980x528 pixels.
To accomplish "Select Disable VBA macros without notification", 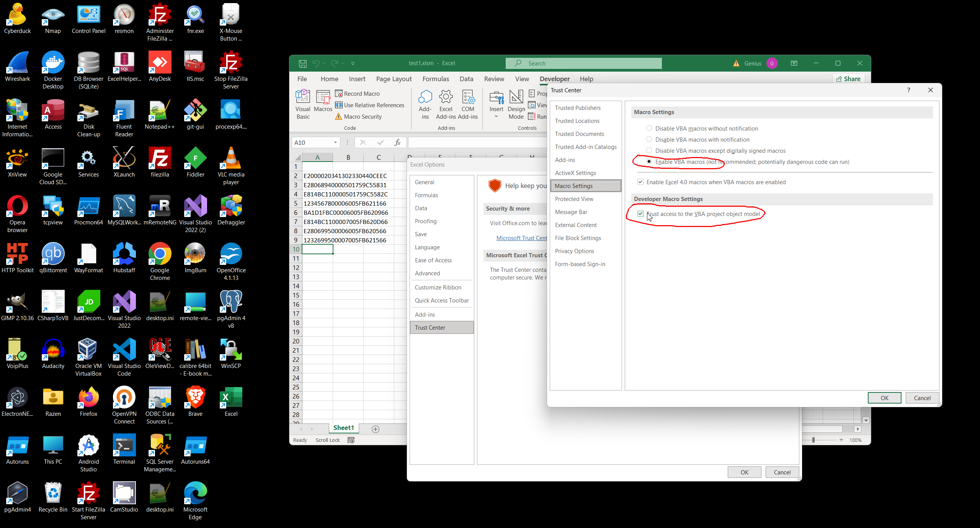I will click(649, 129).
